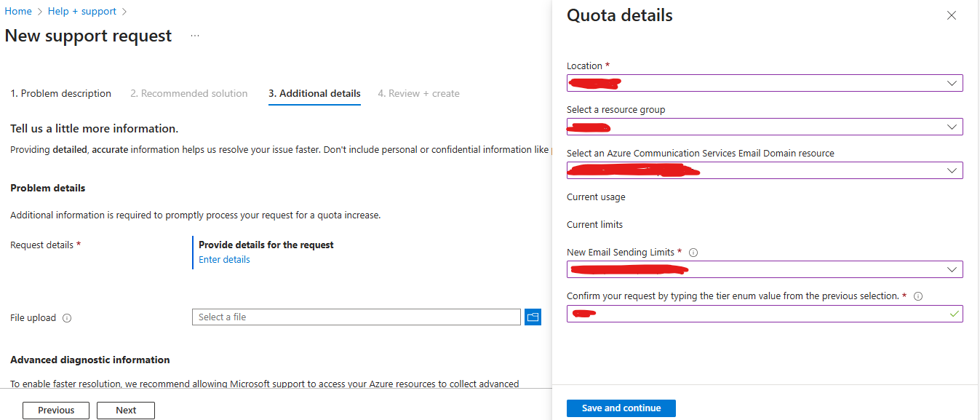Select the Additional details tab
This screenshot has height=420, width=980.
pos(314,93)
